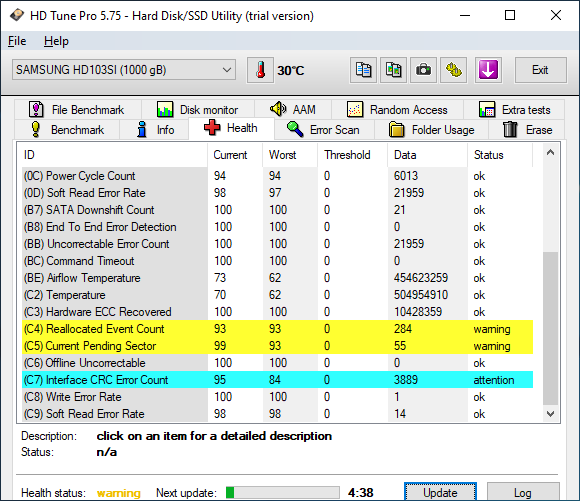
Task: Switch to the Random Access tab
Action: 398,110
